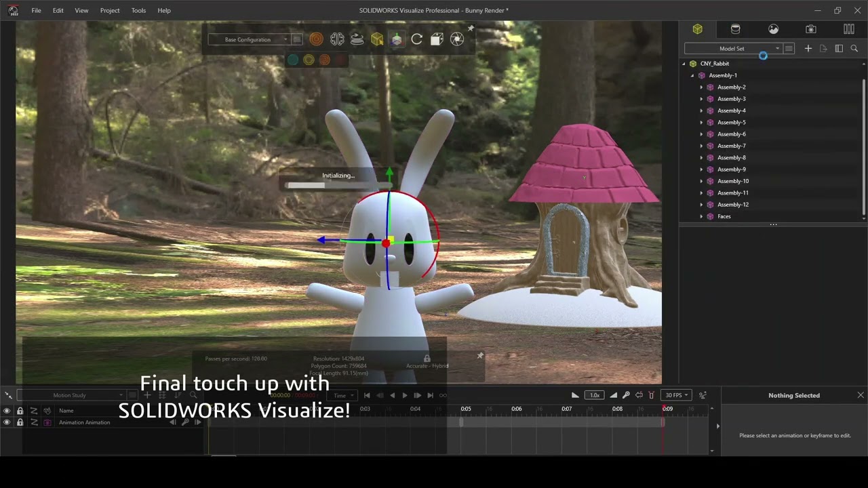Click the Animation Animation track name
Image resolution: width=868 pixels, height=488 pixels.
pos(84,422)
